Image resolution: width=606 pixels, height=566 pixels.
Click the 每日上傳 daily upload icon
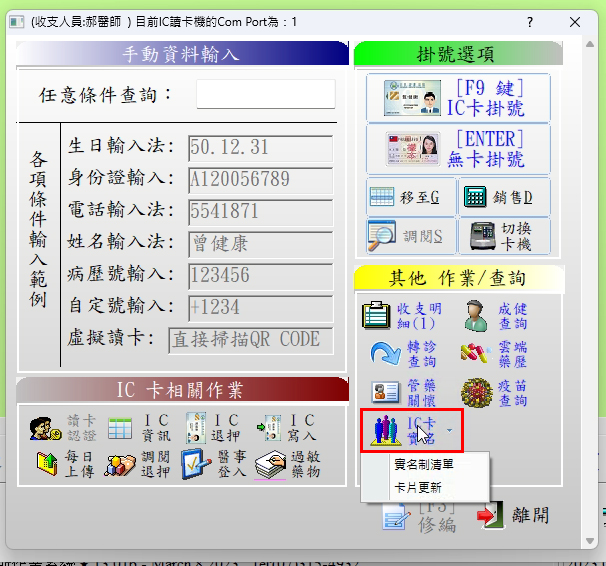(x=64, y=464)
